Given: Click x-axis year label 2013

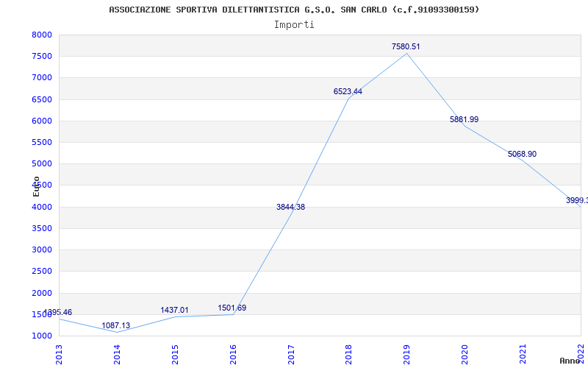Looking at the screenshot, I should (59, 355).
